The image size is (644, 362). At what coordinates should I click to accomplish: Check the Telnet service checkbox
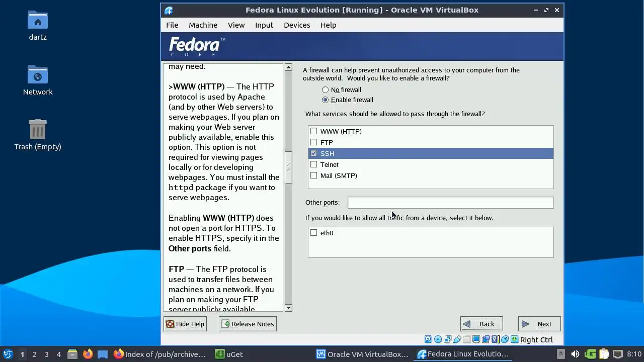point(314,164)
